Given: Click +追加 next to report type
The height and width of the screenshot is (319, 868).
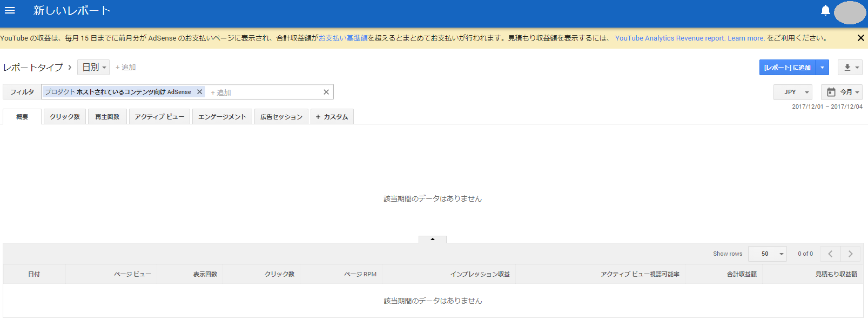Looking at the screenshot, I should click(x=125, y=67).
